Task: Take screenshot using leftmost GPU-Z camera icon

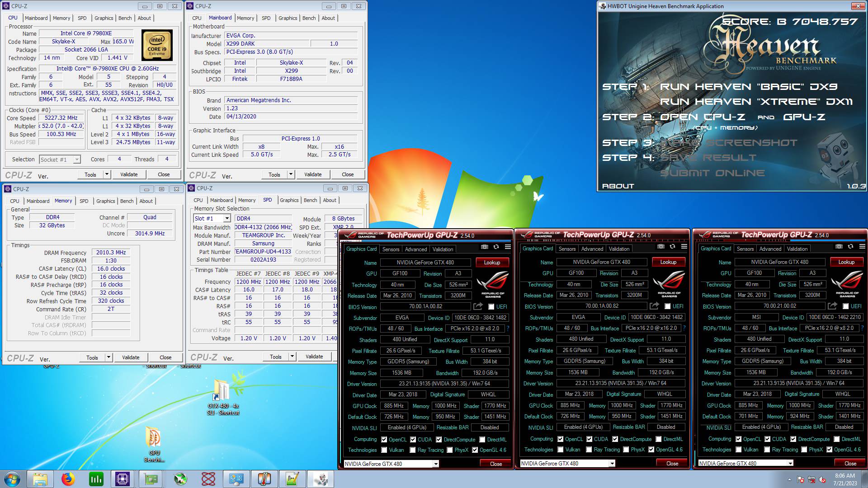Action: tap(485, 247)
